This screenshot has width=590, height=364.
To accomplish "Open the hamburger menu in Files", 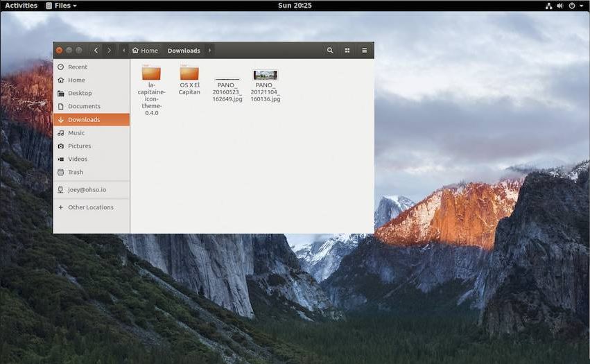I will coord(364,51).
